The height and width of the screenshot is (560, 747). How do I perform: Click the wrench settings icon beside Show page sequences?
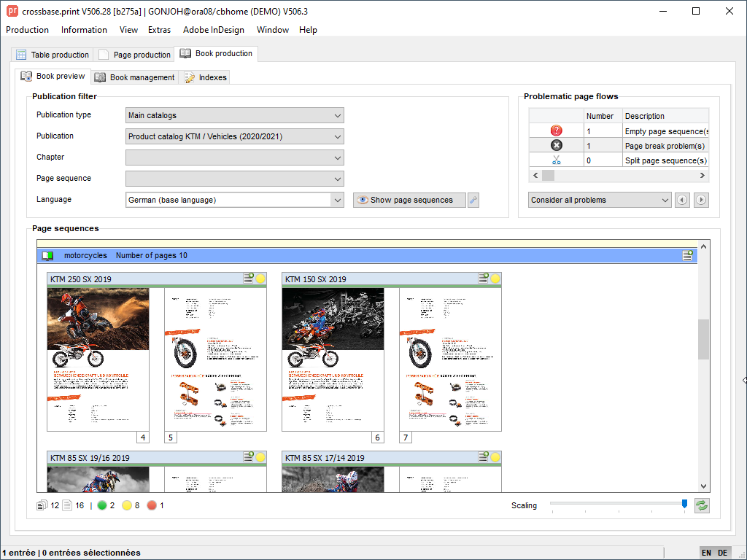(x=473, y=200)
